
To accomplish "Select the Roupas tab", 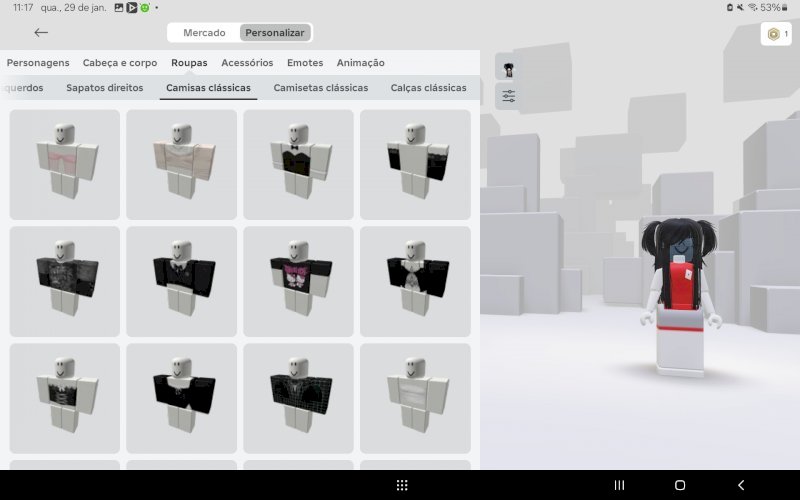I will (189, 63).
